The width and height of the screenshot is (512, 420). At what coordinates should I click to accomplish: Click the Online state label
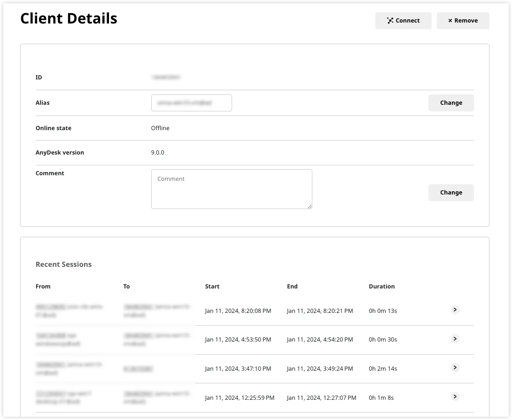point(54,128)
